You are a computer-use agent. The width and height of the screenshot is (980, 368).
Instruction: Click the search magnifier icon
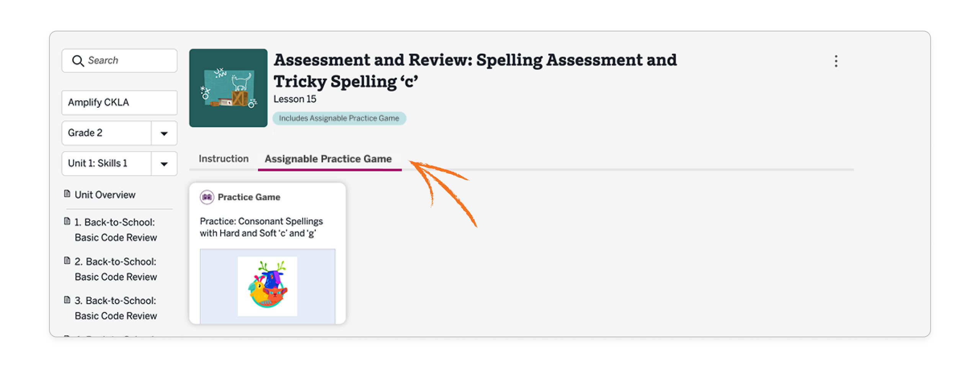[79, 60]
